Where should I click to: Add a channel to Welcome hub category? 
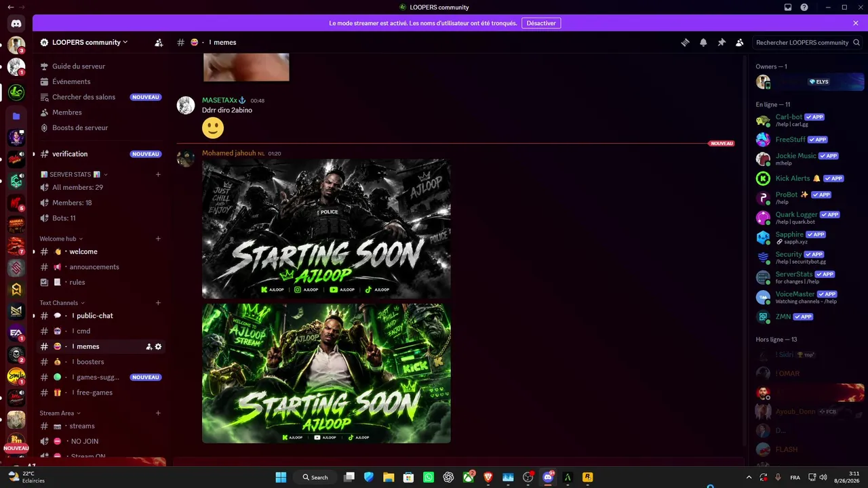(x=158, y=239)
